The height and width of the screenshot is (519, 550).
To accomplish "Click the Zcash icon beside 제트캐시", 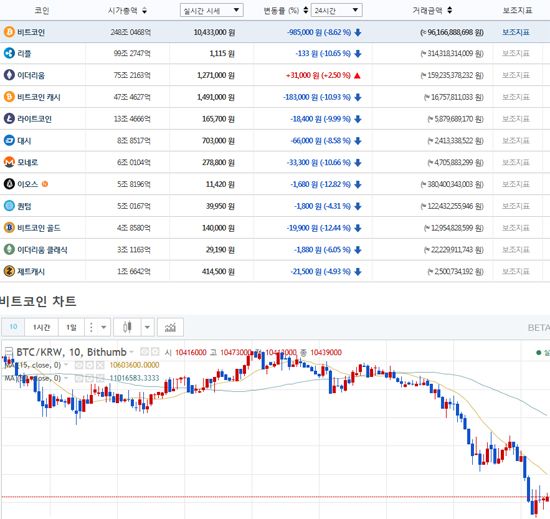I will tap(9, 271).
